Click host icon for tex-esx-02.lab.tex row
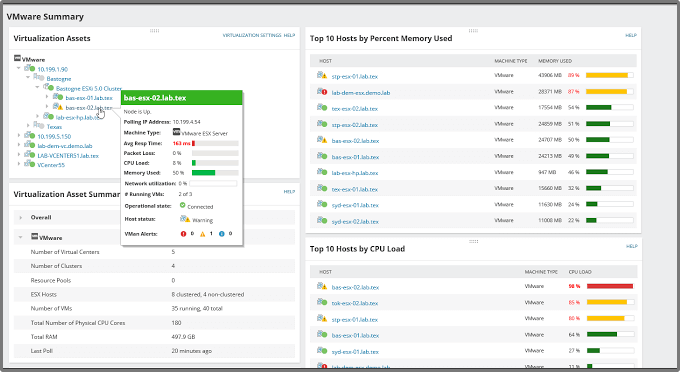This screenshot has height=372, width=680. [x=322, y=108]
